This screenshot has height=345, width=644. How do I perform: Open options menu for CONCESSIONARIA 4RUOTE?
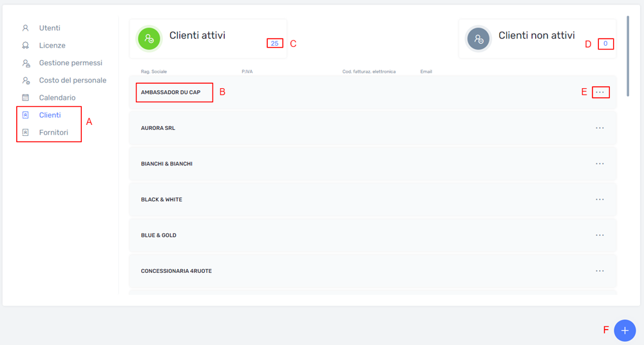[x=600, y=271]
